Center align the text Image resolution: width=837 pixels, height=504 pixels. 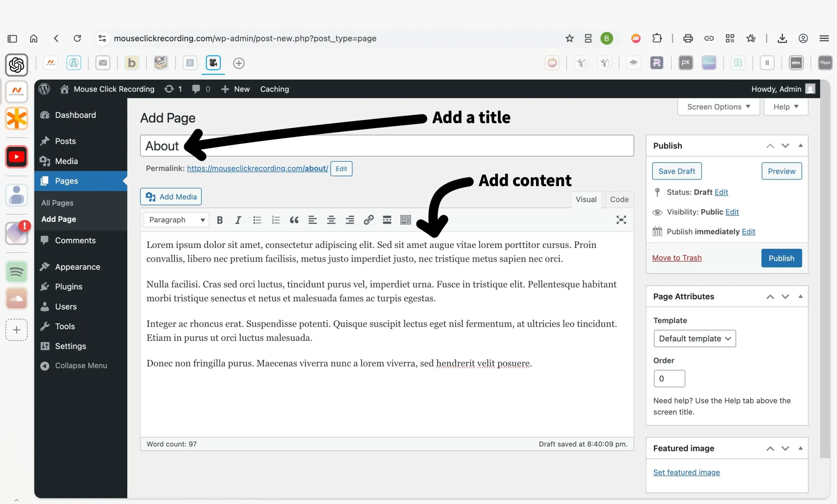point(331,220)
